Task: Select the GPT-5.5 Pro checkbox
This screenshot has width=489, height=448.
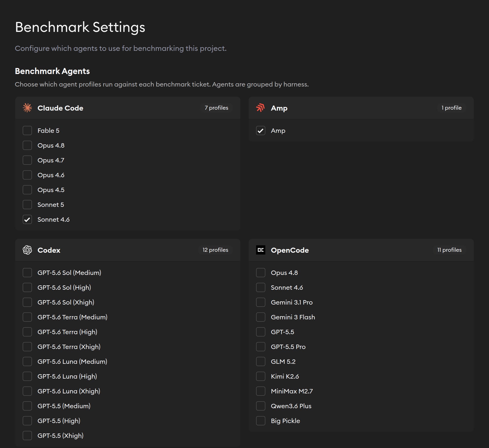Action: [x=261, y=347]
